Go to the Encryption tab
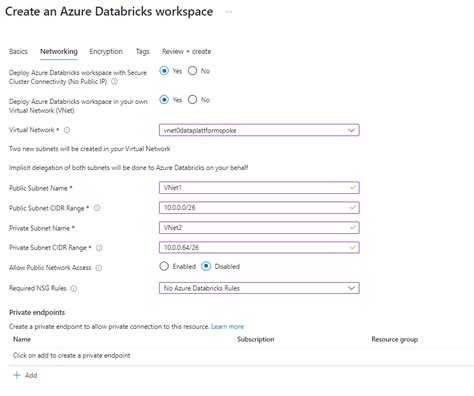Viewport: 474px width, 396px height. pos(106,51)
